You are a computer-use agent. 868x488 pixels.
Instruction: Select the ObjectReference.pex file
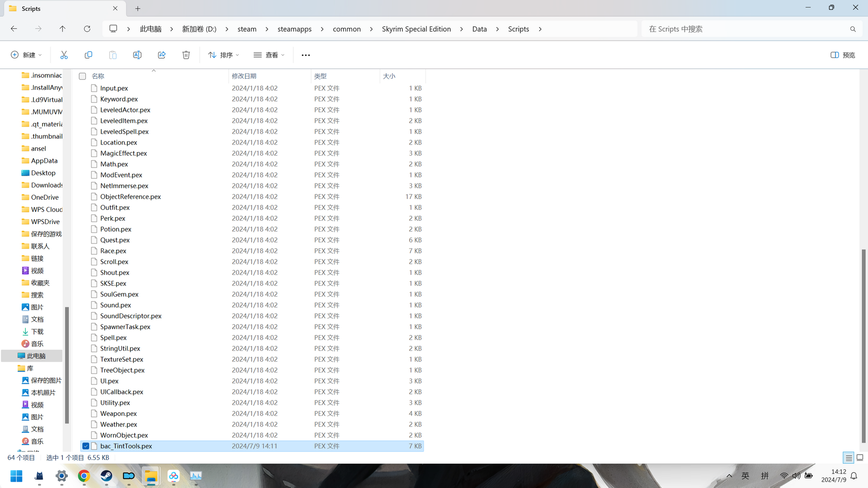pos(130,197)
